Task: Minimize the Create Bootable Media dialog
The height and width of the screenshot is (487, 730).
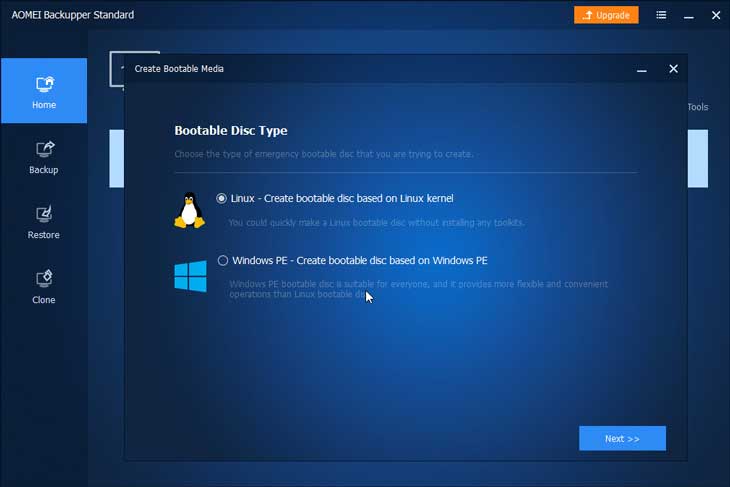Action: 640,69
